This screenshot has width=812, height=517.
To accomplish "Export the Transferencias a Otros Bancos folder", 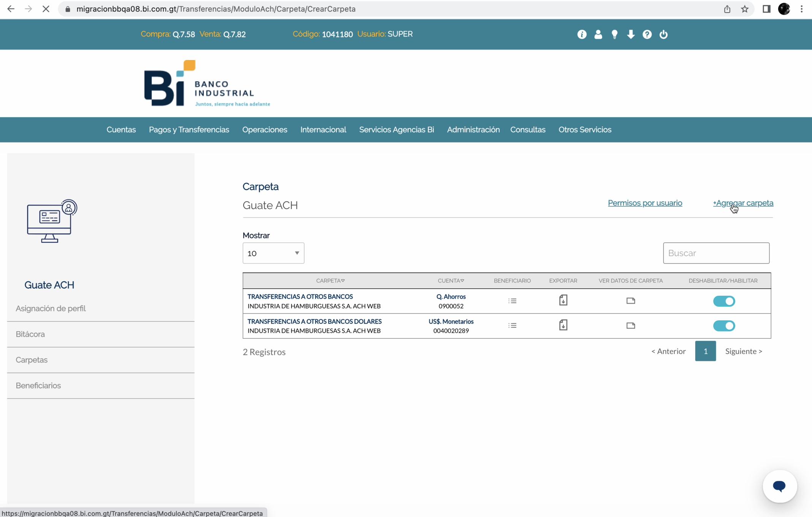I will (x=563, y=300).
